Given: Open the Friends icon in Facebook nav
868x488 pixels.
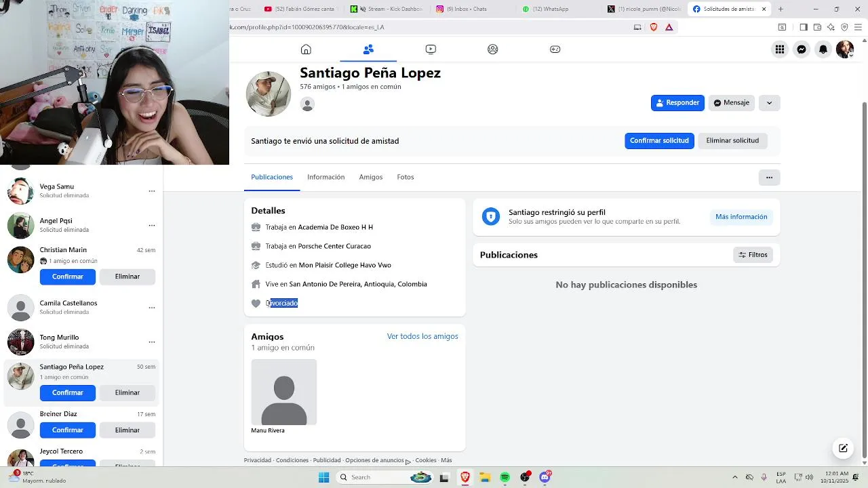Looking at the screenshot, I should pos(368,49).
